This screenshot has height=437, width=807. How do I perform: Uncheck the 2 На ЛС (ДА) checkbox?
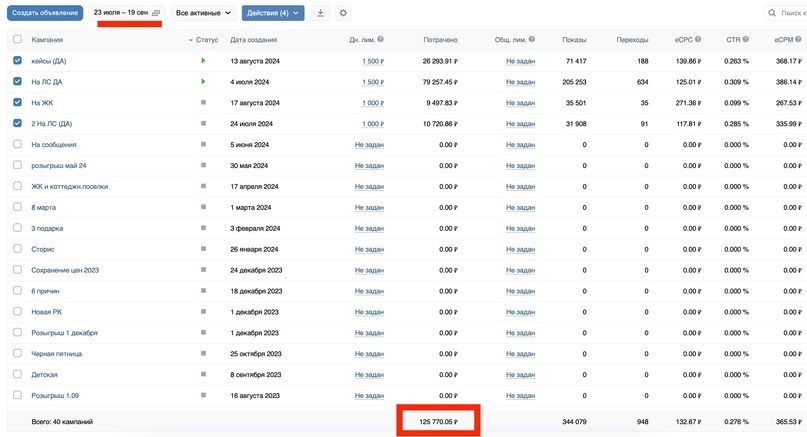tap(17, 123)
